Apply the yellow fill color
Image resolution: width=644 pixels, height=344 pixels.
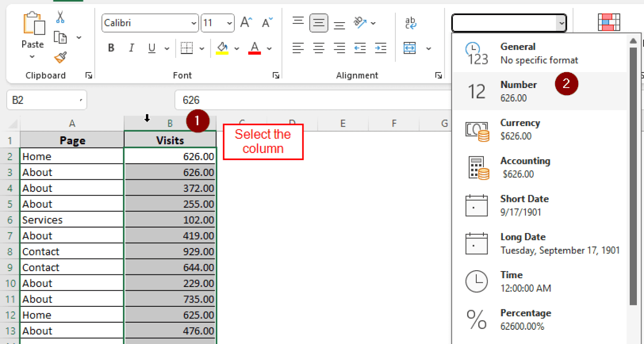[222, 48]
